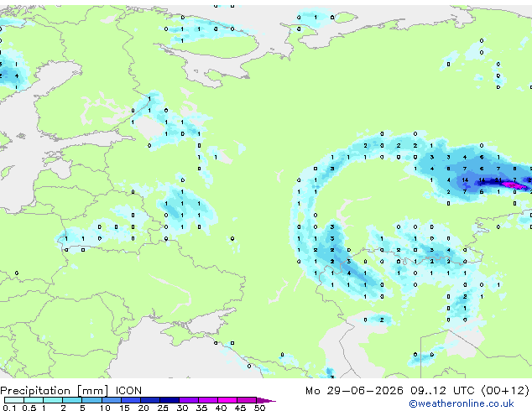Select the legend swatch between 0.5 and 1
Image resolution: width=532 pixels, height=411 pixels.
point(34,400)
